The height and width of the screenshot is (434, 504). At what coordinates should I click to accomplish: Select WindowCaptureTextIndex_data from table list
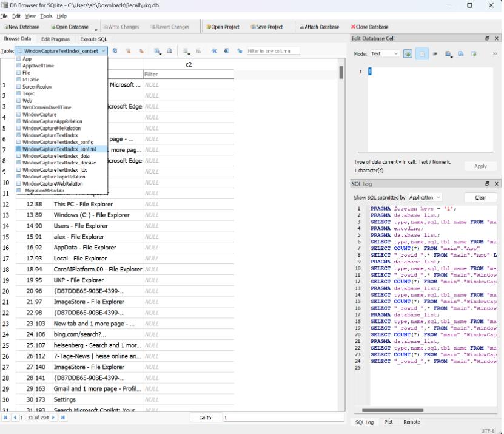click(x=56, y=156)
